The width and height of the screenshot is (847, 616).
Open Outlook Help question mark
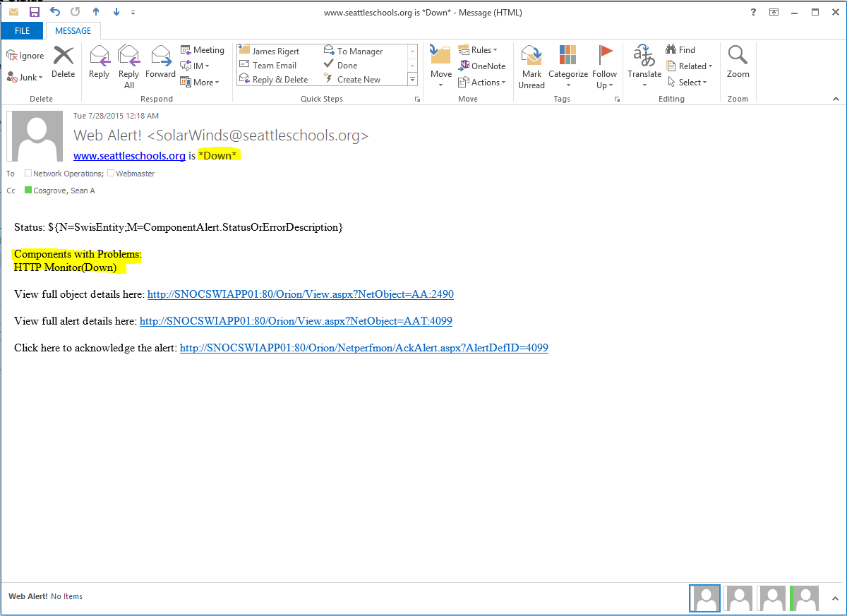[754, 12]
